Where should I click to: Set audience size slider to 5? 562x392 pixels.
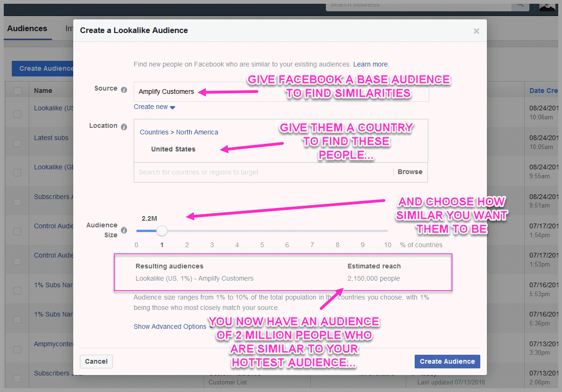coord(262,231)
